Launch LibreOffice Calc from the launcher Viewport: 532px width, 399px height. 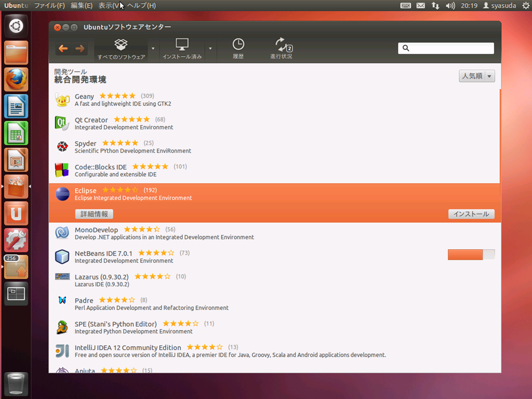(16, 133)
